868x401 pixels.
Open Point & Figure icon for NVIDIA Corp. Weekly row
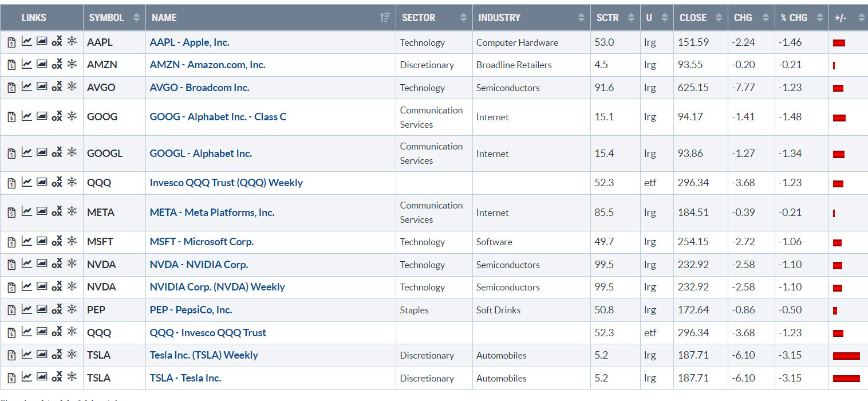pyautogui.click(x=57, y=286)
